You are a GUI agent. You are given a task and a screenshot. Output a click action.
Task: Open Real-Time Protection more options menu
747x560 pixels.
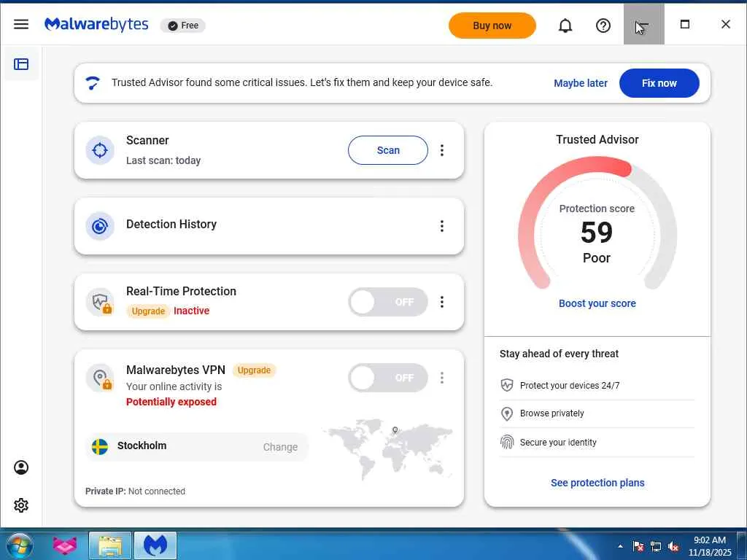442,302
